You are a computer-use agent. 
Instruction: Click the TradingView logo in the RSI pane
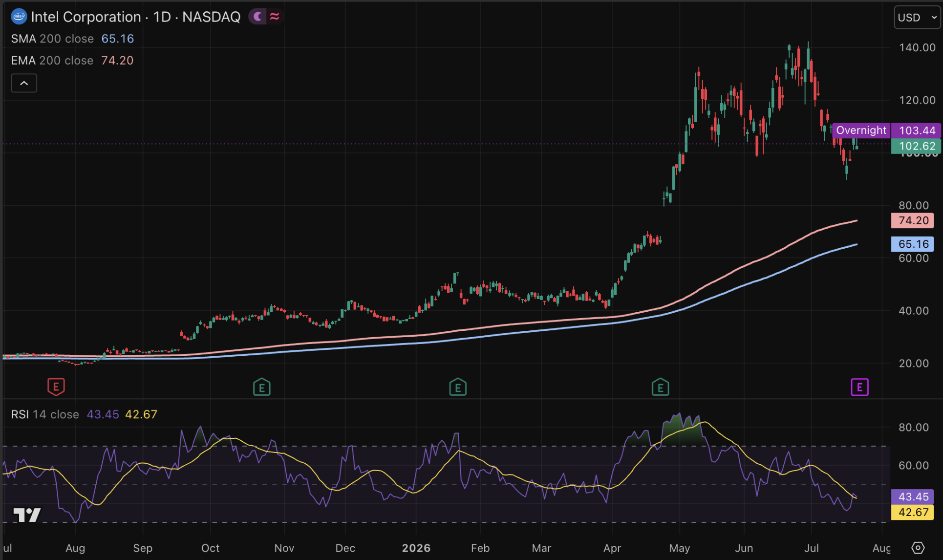26,515
